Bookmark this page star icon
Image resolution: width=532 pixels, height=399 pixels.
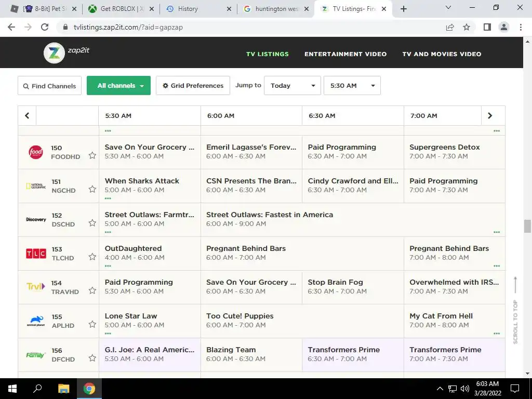467,27
